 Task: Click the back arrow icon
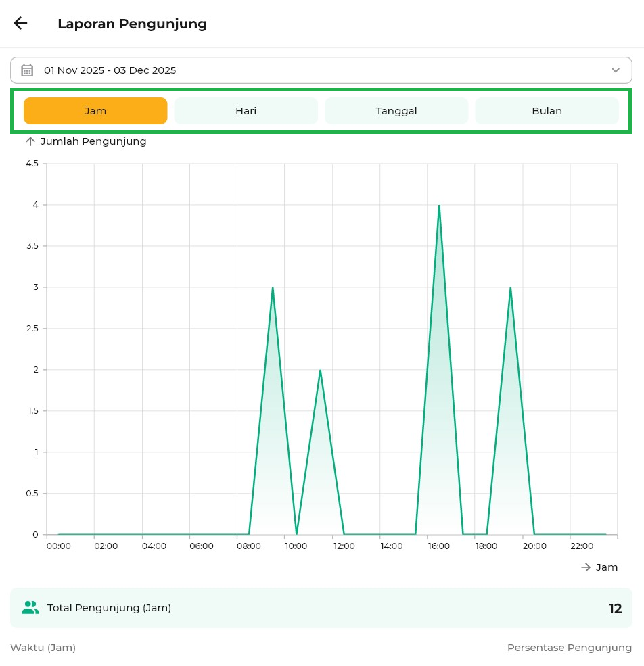[20, 23]
